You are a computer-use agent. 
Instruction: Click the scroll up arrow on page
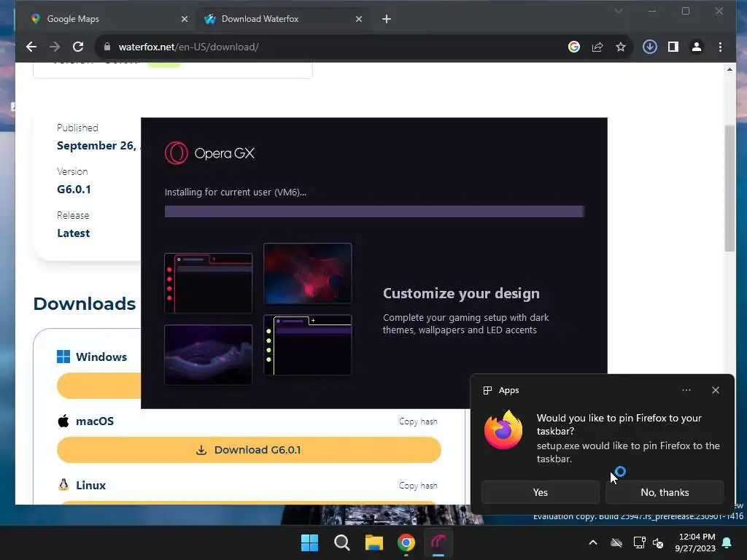coord(729,69)
